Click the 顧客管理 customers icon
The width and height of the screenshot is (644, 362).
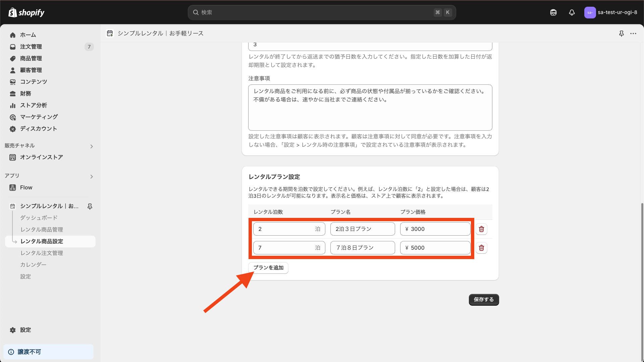coord(12,70)
